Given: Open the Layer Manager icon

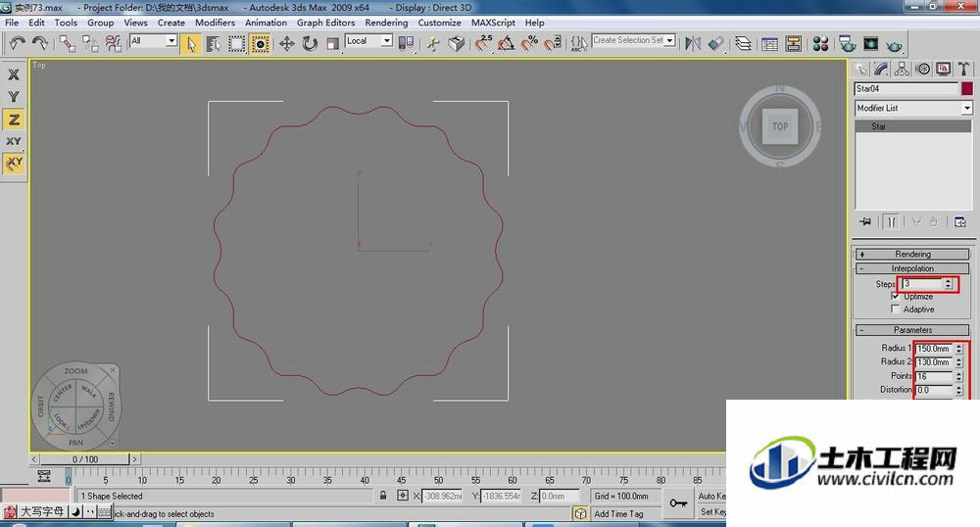Looking at the screenshot, I should tap(743, 44).
